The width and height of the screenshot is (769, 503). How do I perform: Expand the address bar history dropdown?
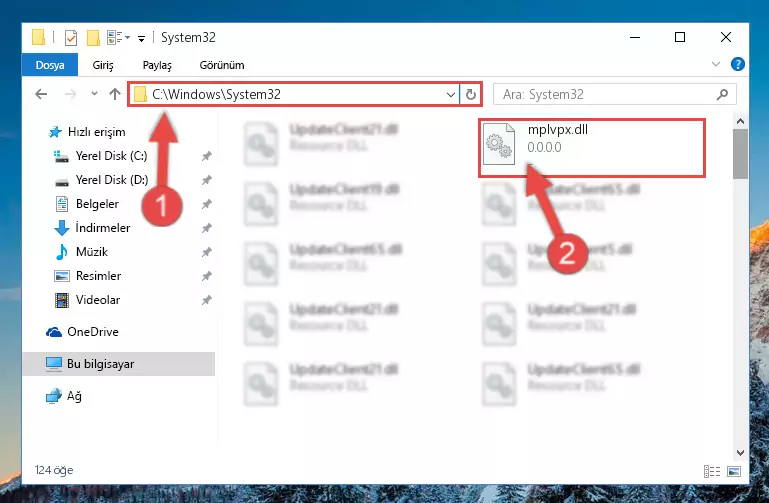(x=451, y=95)
